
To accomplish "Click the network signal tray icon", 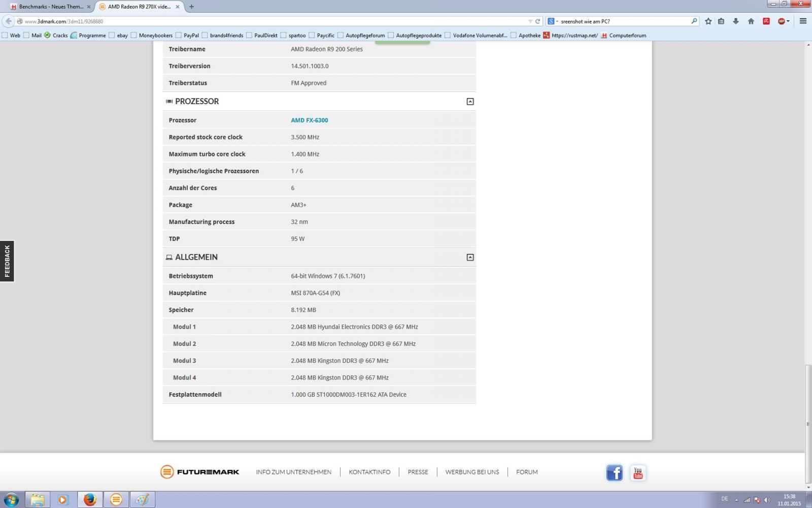I will click(x=747, y=500).
